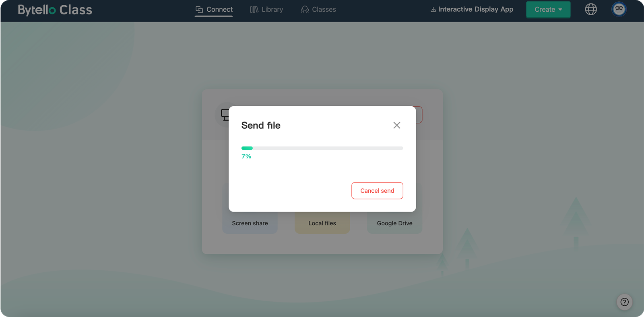Open the Classes tab
Viewport: 644px width, 317px height.
pos(318,9)
